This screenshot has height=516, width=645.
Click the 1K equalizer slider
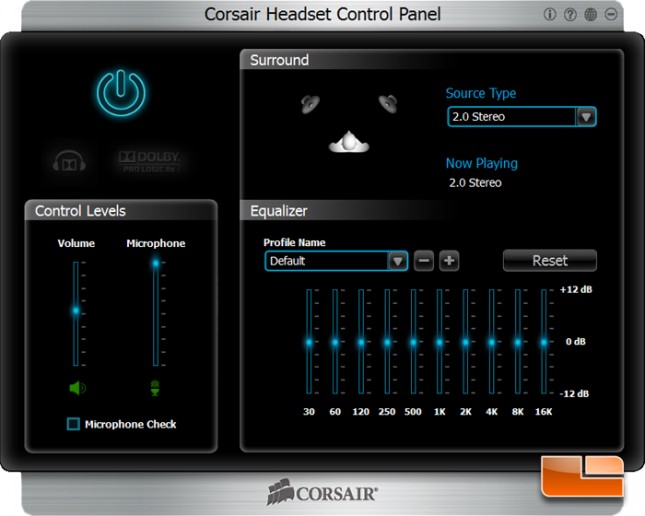pyautogui.click(x=439, y=342)
